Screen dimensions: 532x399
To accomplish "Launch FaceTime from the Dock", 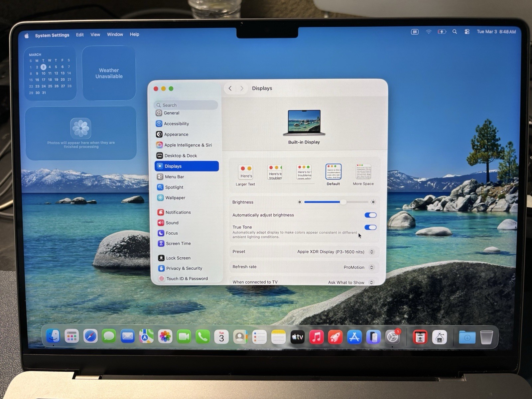I will (184, 337).
